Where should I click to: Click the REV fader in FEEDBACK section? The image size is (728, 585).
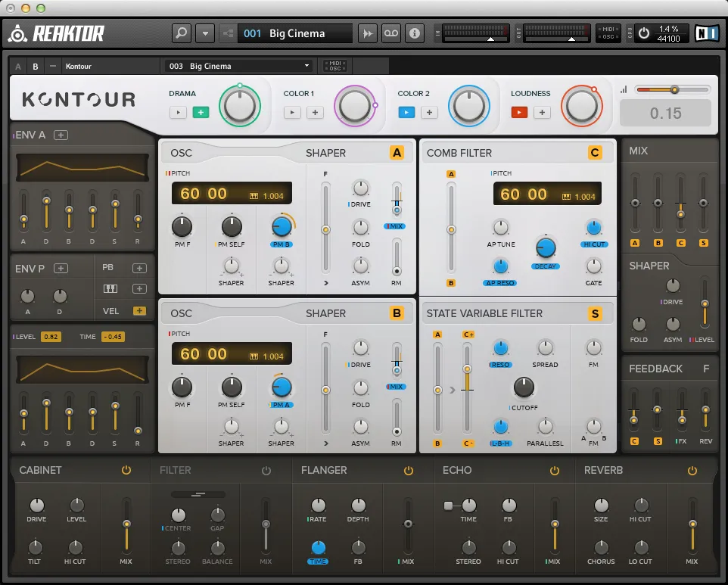click(705, 409)
